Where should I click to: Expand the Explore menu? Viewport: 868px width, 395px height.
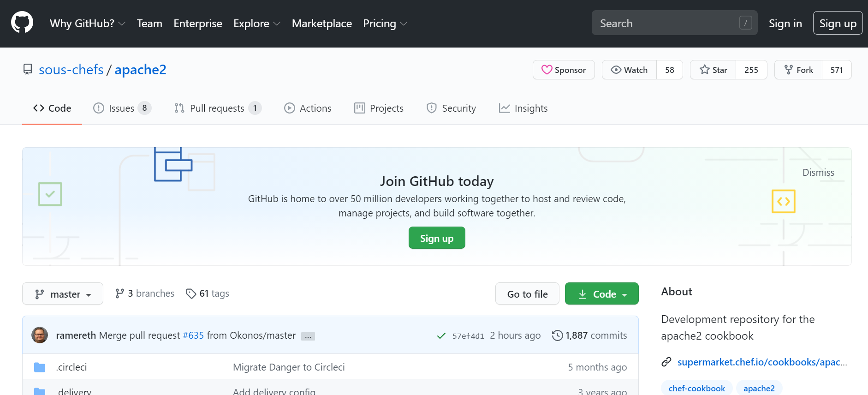click(x=257, y=24)
